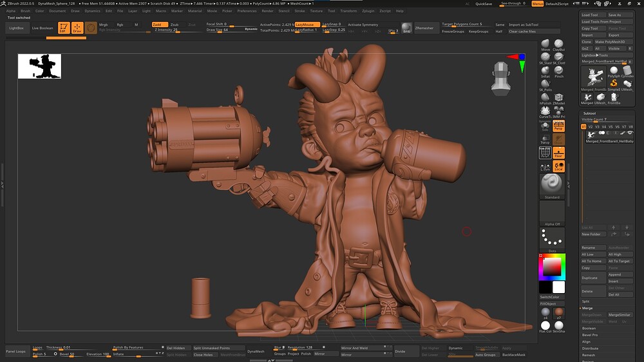
Task: Select the ClayBuildup brush
Action: pyautogui.click(x=558, y=45)
